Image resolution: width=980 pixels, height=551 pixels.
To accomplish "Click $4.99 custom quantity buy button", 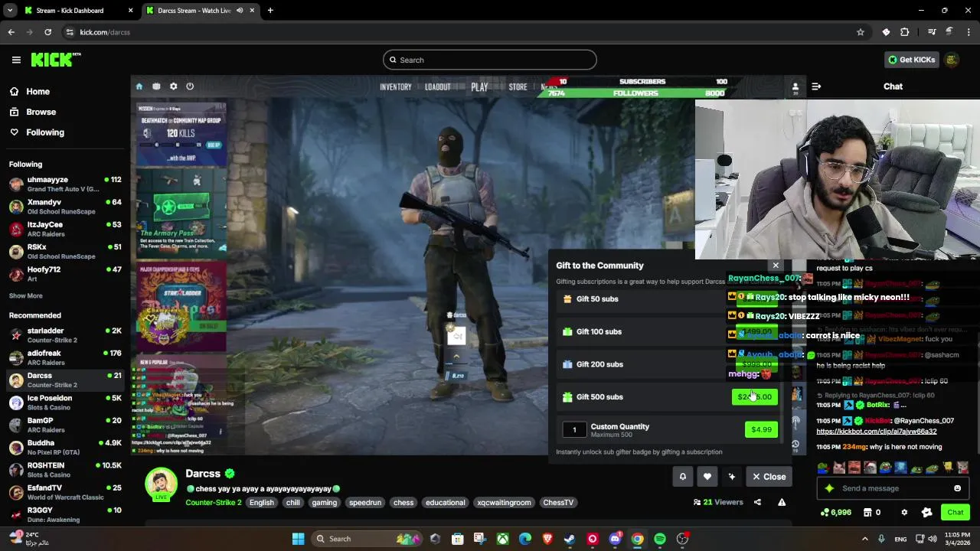I will 761,430.
